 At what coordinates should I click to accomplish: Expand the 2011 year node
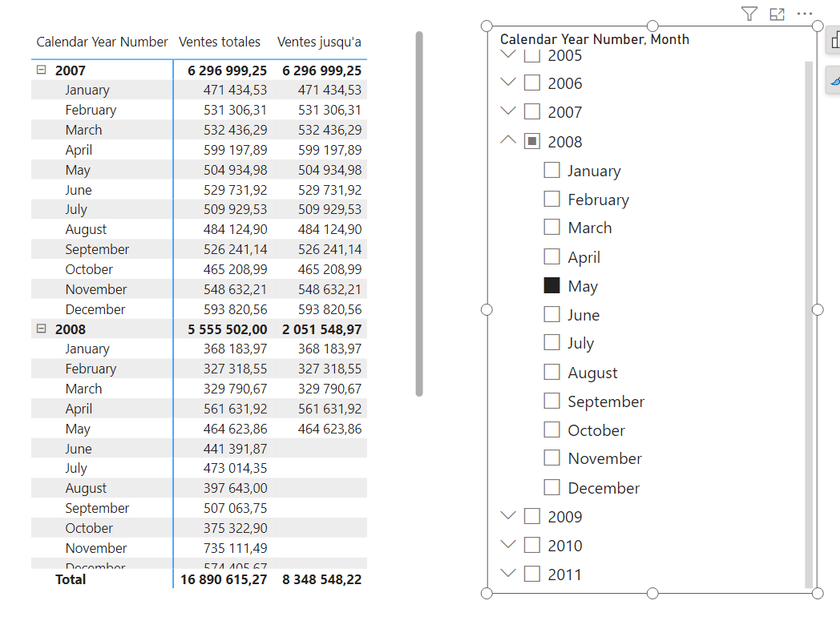(x=508, y=573)
